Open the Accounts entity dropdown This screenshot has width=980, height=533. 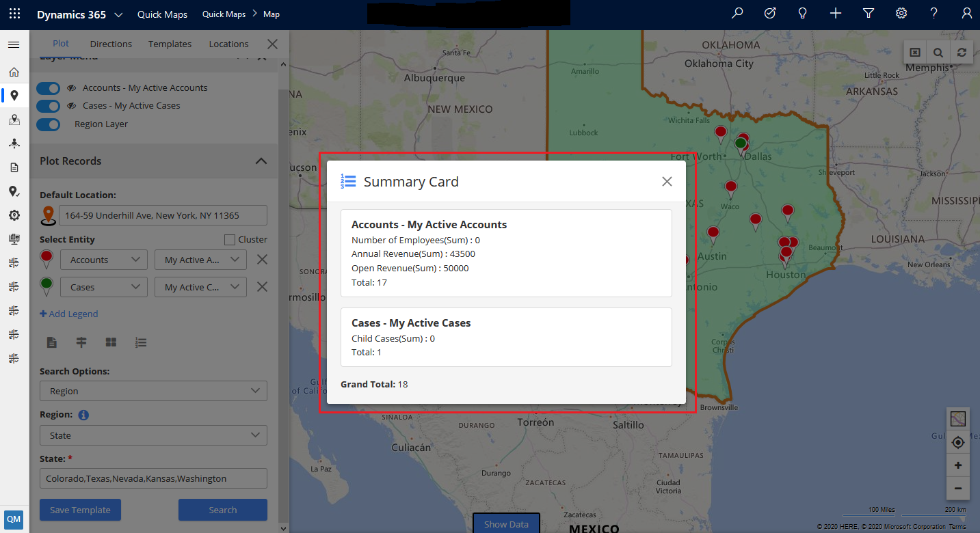click(x=103, y=260)
